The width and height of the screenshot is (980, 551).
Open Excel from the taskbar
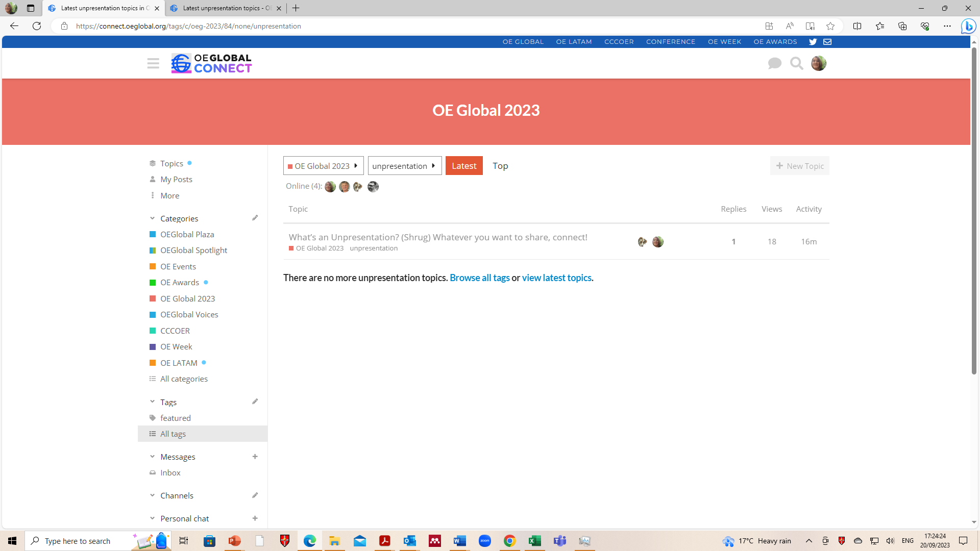coord(535,541)
